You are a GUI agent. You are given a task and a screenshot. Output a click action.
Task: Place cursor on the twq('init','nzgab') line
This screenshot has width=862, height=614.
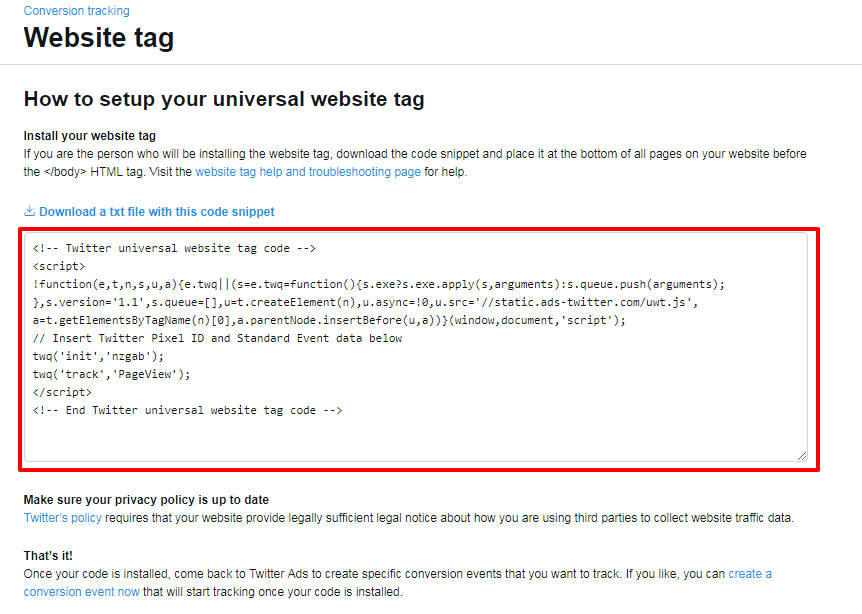97,356
